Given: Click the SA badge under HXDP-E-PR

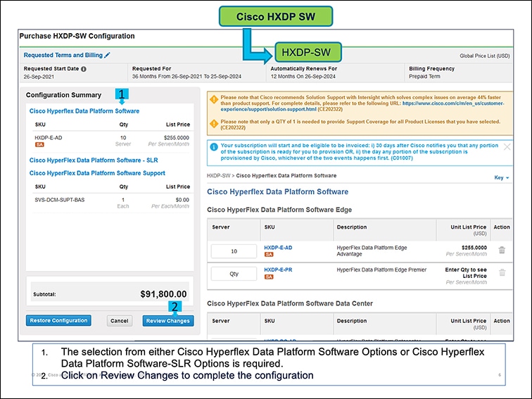Looking at the screenshot, I should point(269,277).
